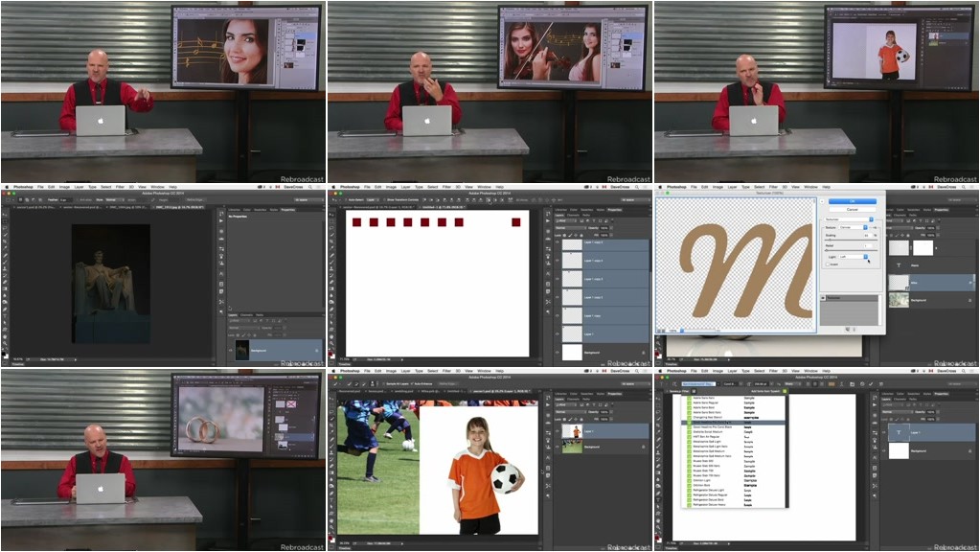
Task: Click Scaling slider in Texturizer dialog
Action: point(851,240)
